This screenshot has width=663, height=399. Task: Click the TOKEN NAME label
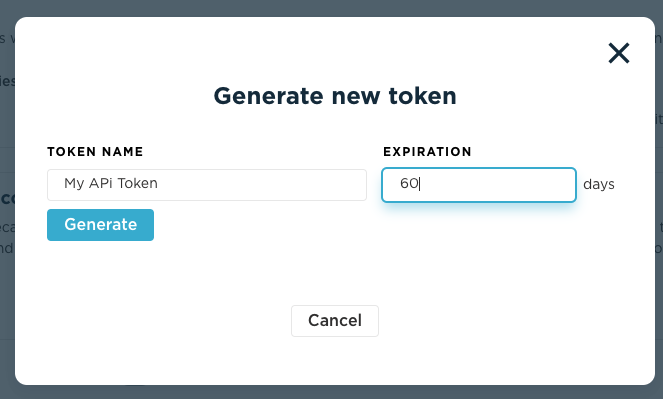pos(95,152)
